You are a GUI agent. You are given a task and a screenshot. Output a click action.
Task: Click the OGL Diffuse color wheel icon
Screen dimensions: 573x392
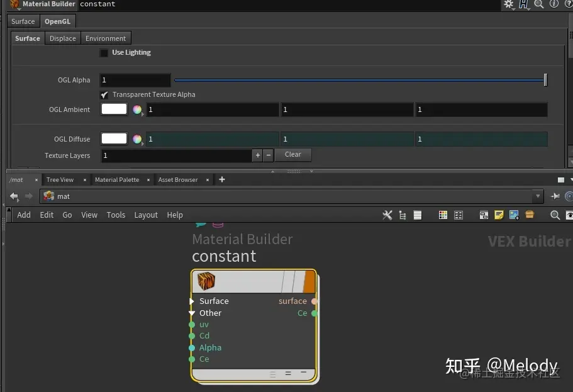(137, 139)
